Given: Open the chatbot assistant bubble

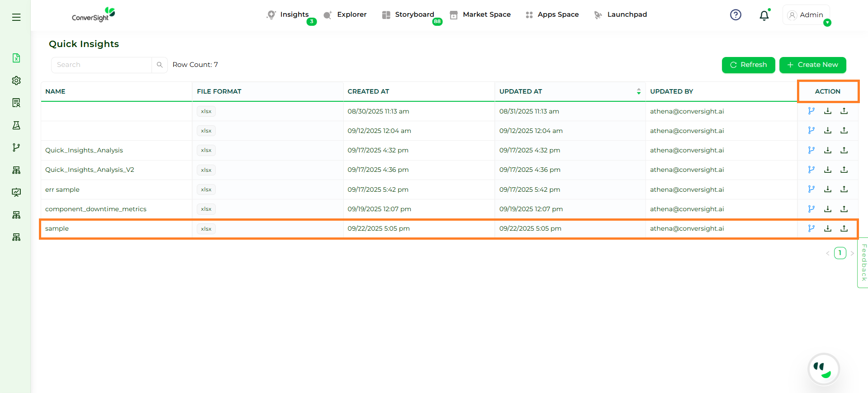Looking at the screenshot, I should [x=823, y=369].
